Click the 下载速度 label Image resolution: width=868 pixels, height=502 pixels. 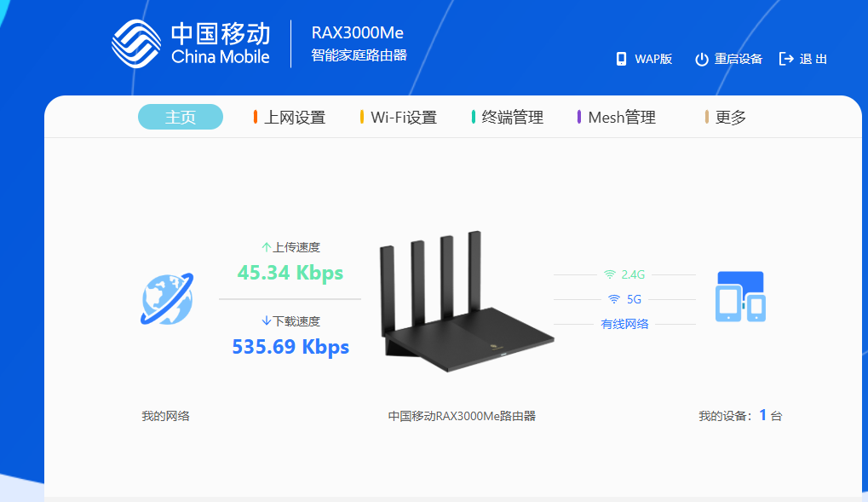pos(296,320)
